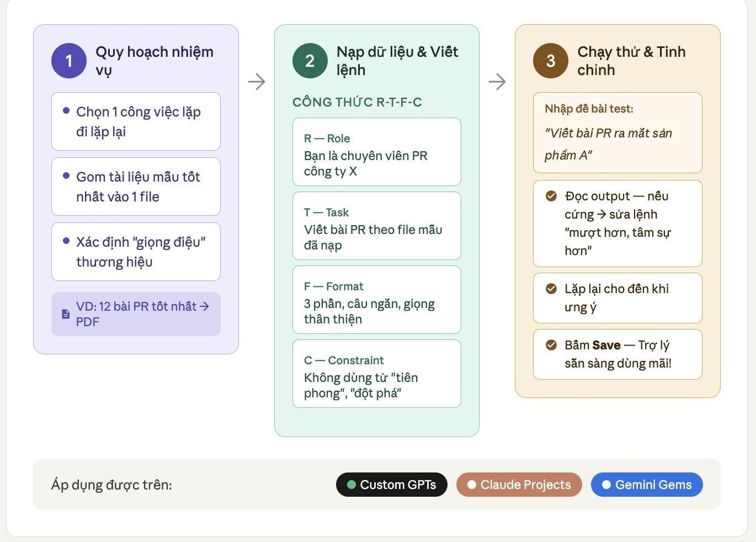Image resolution: width=756 pixels, height=542 pixels.
Task: Select the Claude Projects pill
Action: click(519, 485)
